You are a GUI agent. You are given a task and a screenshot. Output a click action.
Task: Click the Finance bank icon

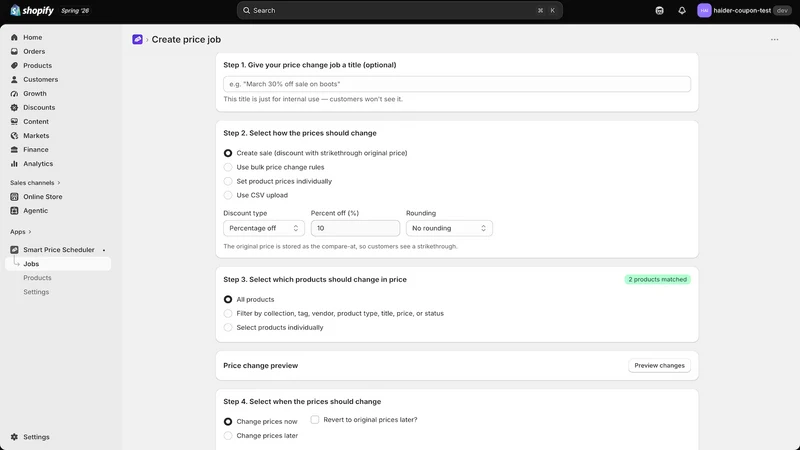click(14, 149)
